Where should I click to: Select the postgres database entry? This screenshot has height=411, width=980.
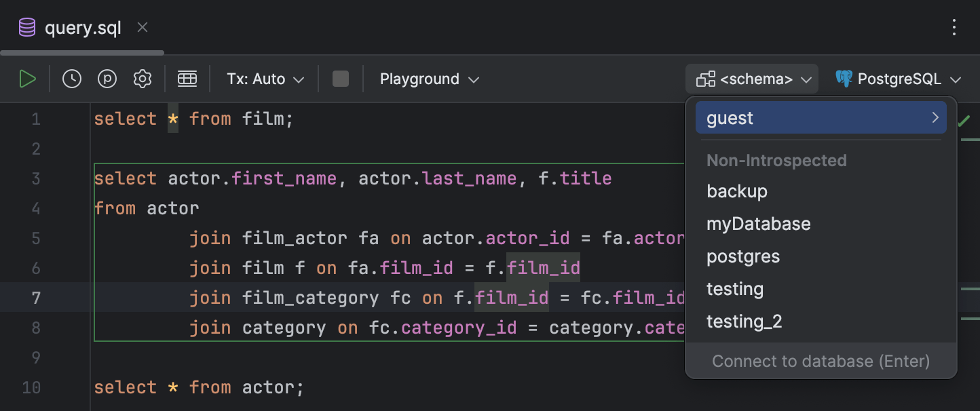tap(743, 256)
